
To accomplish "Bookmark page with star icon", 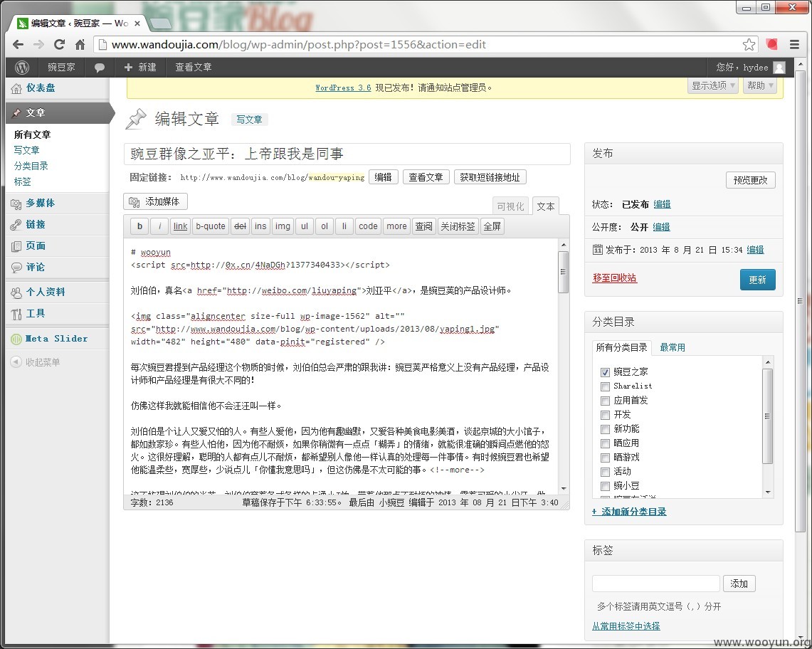I will (749, 45).
